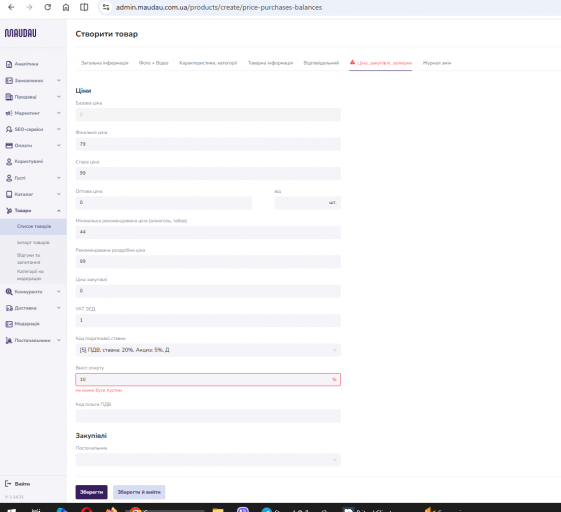Click the Аналітика sidebar icon

[x=9, y=64]
